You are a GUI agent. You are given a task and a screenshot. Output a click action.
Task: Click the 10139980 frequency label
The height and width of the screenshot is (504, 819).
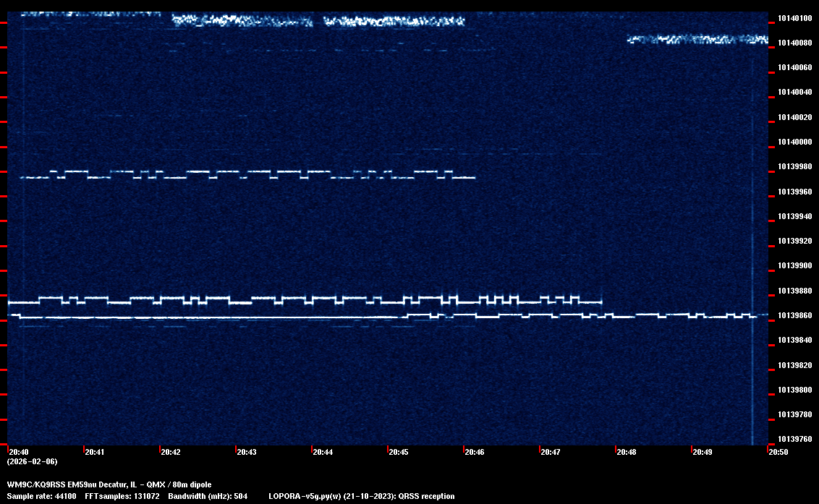pos(794,166)
